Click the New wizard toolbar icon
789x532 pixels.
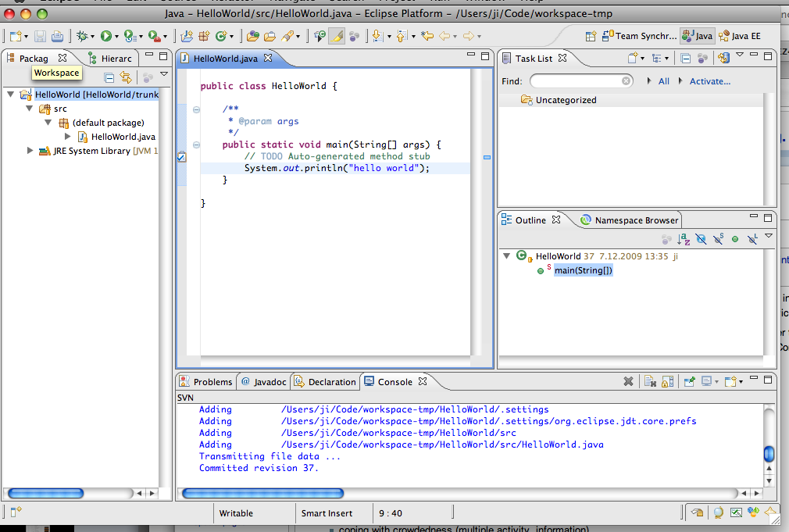[16, 36]
